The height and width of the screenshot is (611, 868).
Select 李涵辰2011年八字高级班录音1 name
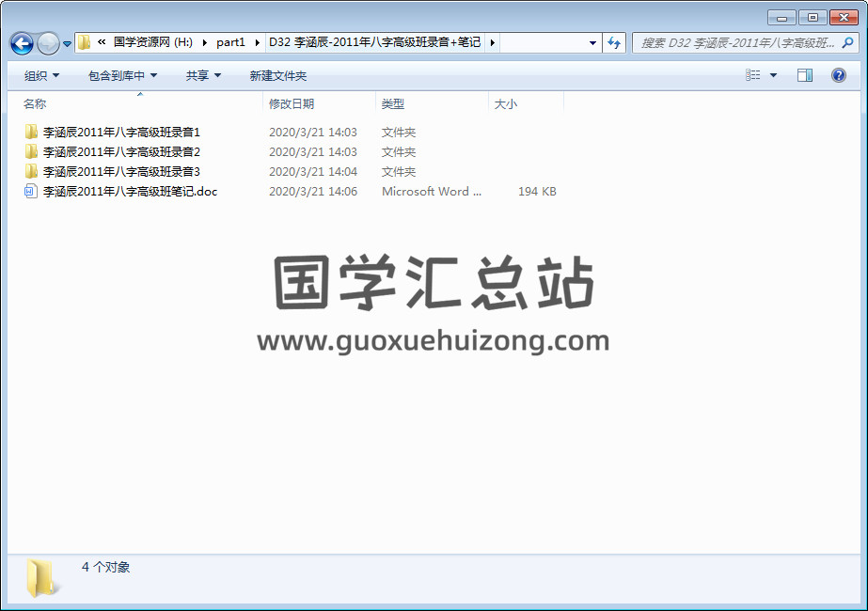click(121, 133)
